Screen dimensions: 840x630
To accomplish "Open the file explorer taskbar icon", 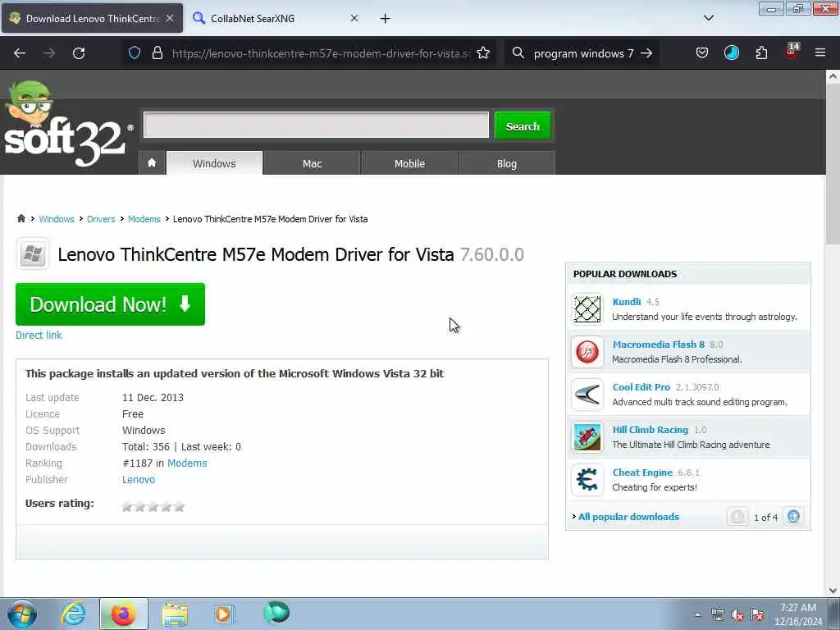I will [x=175, y=614].
